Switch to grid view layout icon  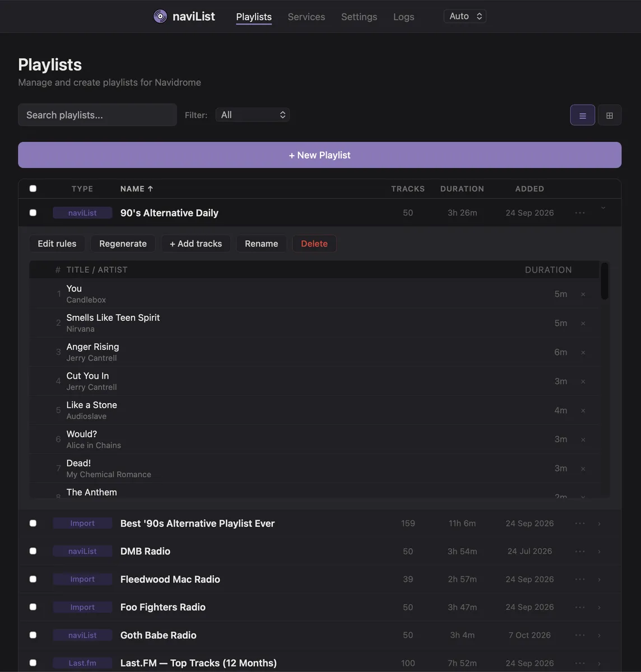610,115
